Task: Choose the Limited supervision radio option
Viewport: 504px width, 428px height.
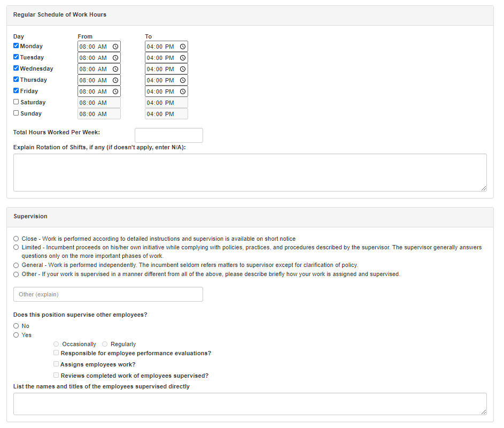Action: pyautogui.click(x=16, y=247)
